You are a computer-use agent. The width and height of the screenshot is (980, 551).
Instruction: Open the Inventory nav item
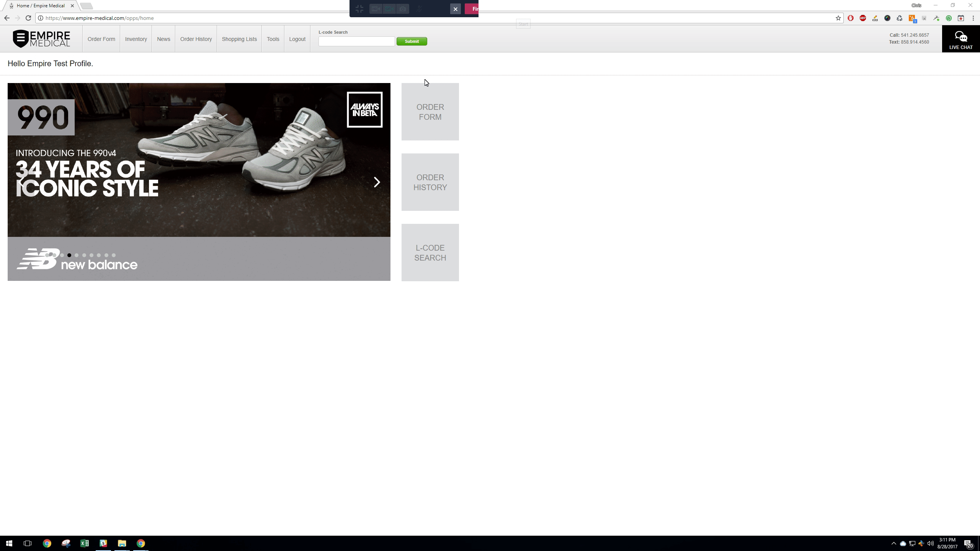pyautogui.click(x=136, y=39)
